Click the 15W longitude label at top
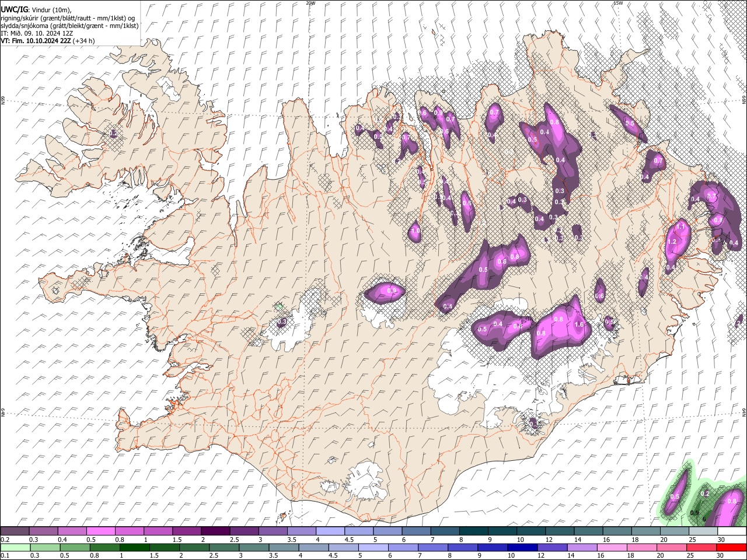 pyautogui.click(x=618, y=3)
